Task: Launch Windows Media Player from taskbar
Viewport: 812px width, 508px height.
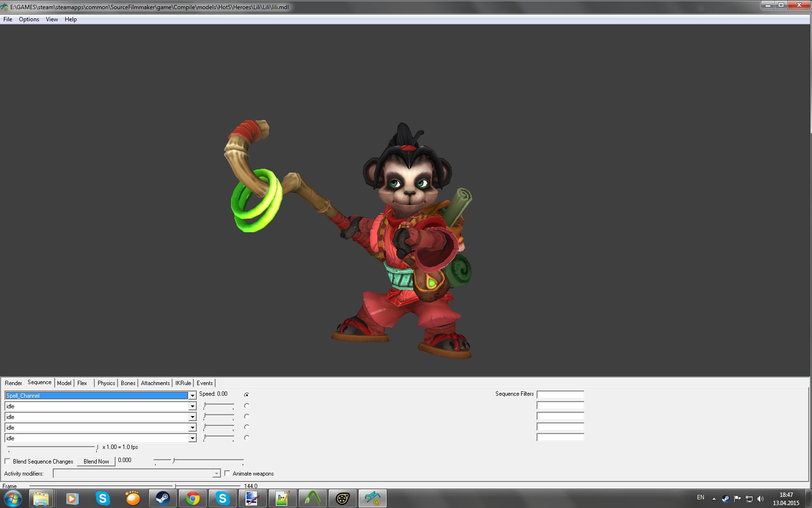Action: pyautogui.click(x=72, y=498)
